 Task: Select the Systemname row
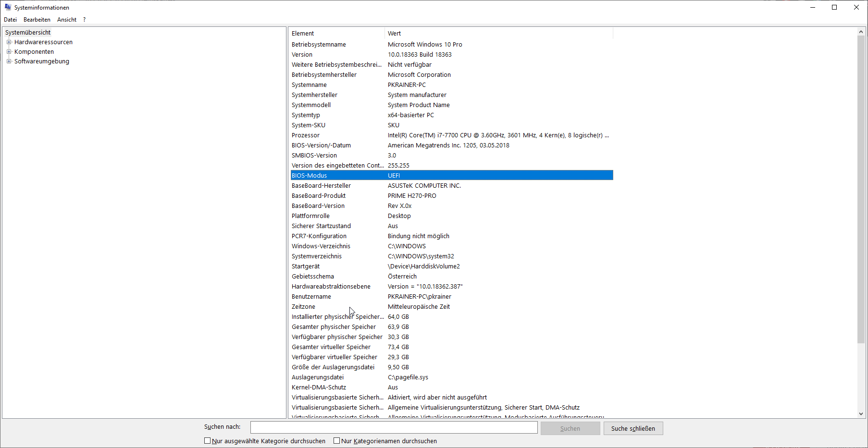coord(452,85)
